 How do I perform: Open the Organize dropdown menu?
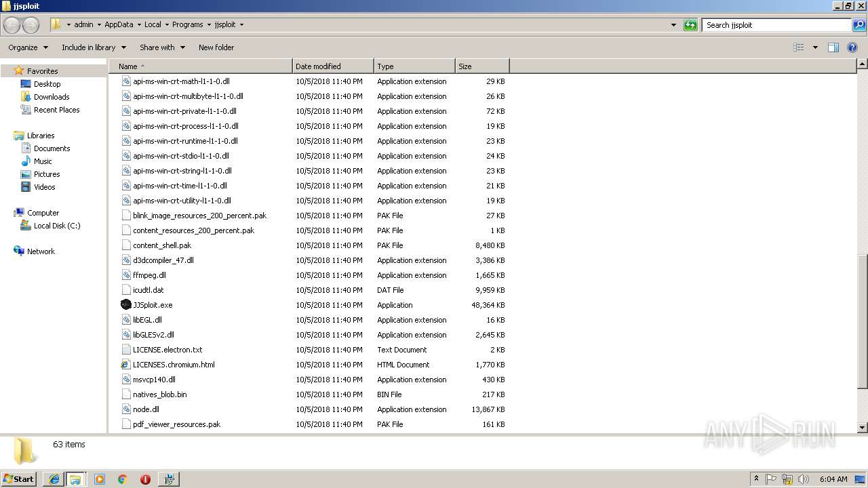tap(28, 47)
